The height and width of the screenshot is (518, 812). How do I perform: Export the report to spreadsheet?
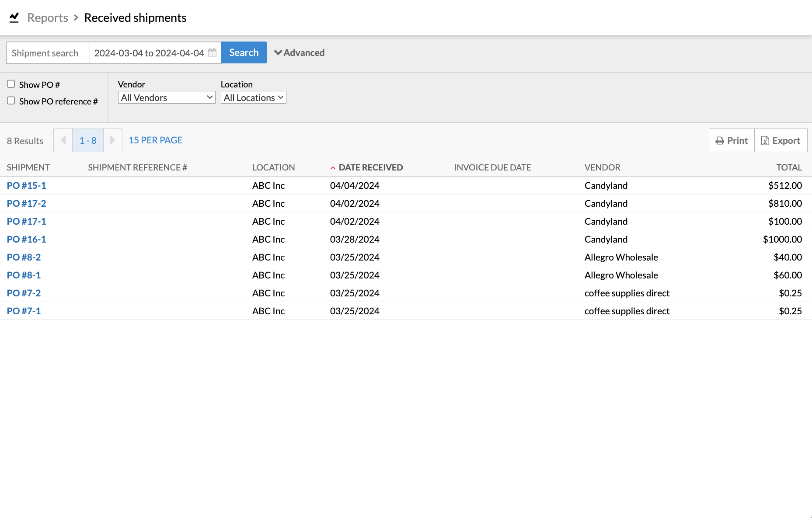click(x=781, y=140)
